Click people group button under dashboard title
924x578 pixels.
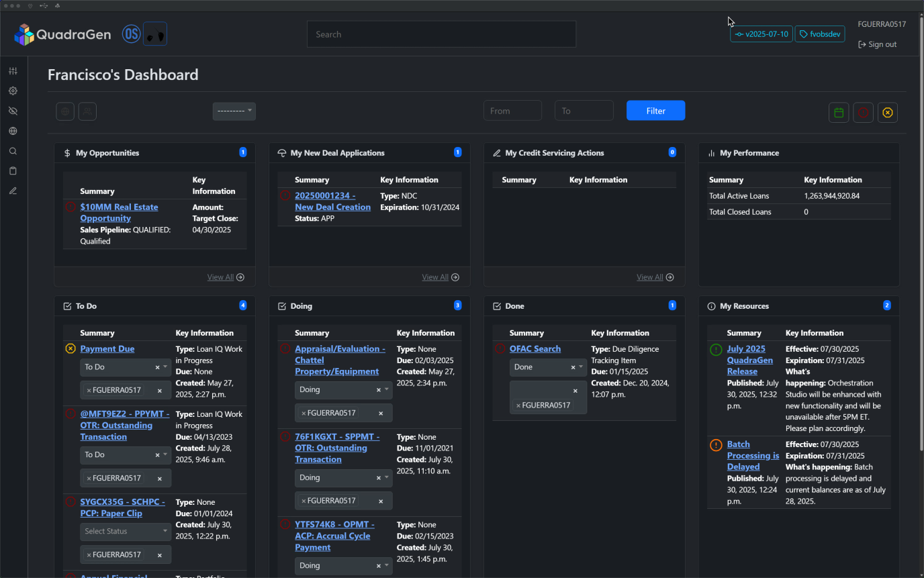[87, 111]
